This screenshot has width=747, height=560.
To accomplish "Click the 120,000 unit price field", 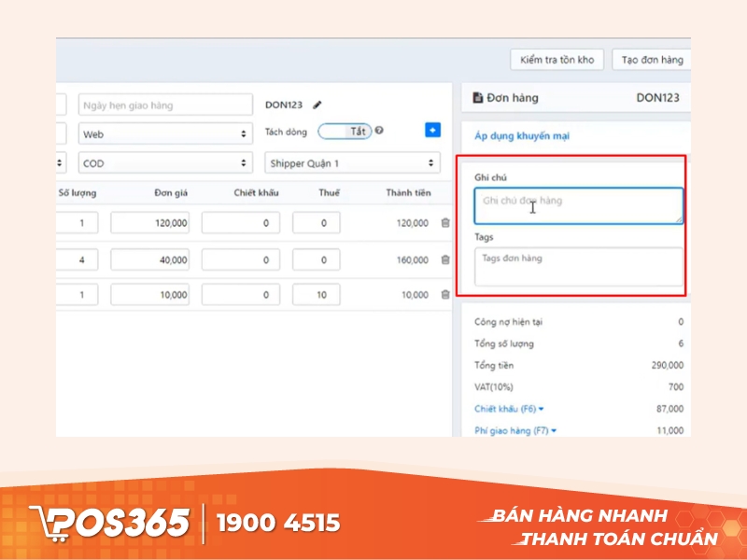I will (x=149, y=223).
